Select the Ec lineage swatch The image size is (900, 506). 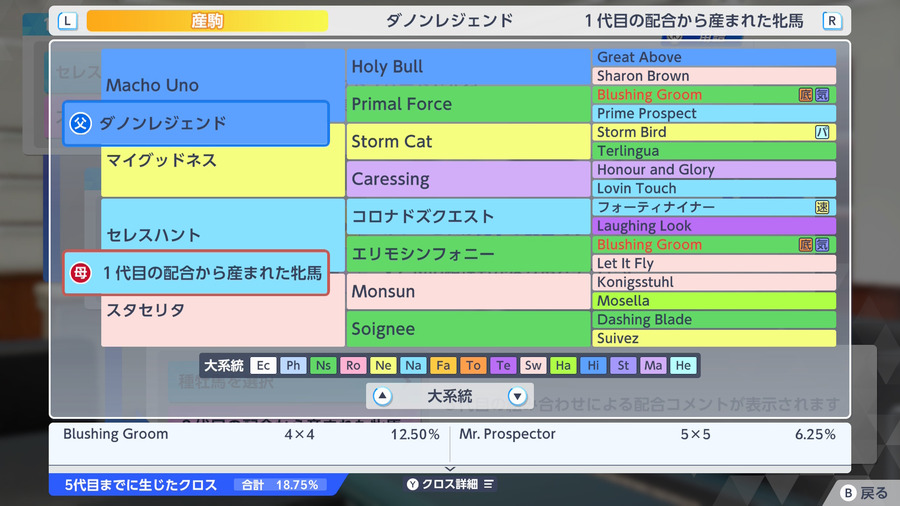[263, 365]
